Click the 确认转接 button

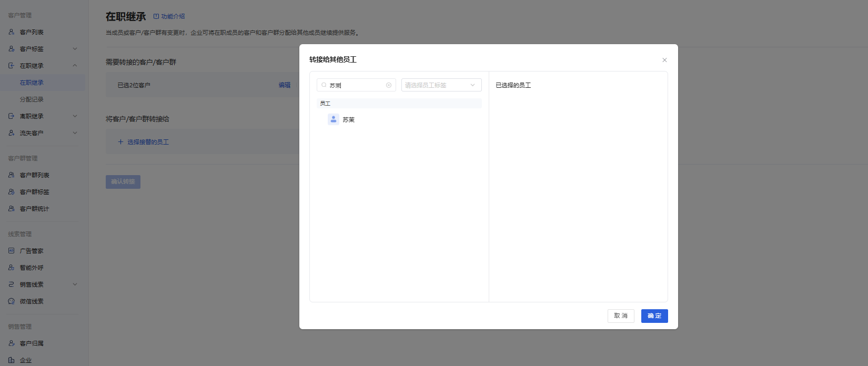123,182
